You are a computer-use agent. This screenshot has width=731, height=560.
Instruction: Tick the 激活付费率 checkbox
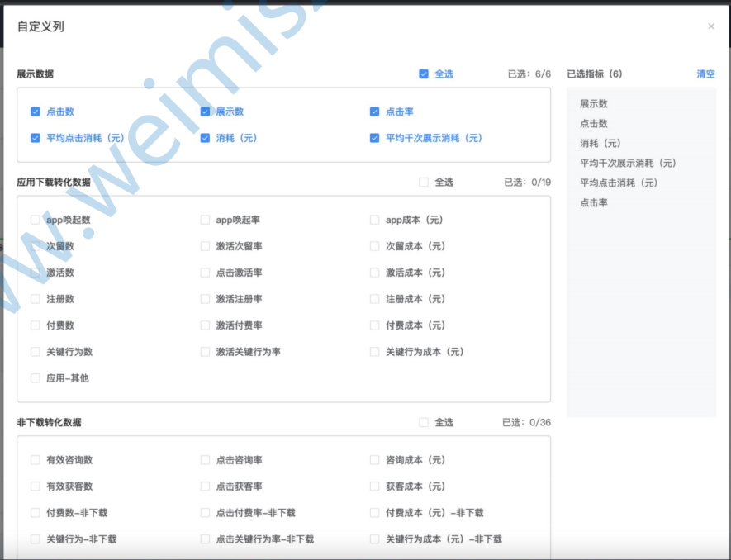tap(206, 325)
